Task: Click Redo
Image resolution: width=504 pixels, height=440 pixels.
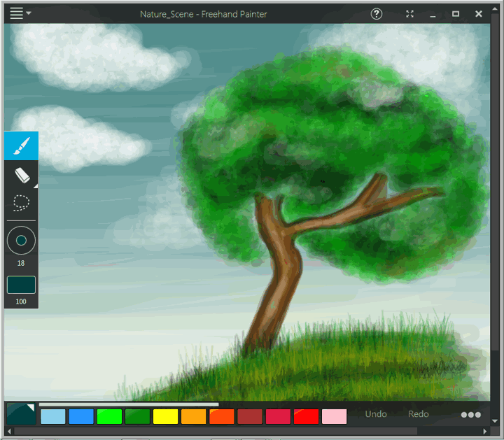Action: 419,414
